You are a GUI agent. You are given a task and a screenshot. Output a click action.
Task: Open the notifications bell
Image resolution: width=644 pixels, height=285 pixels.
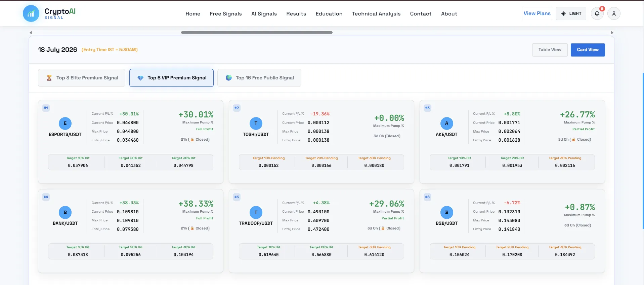pos(597,13)
